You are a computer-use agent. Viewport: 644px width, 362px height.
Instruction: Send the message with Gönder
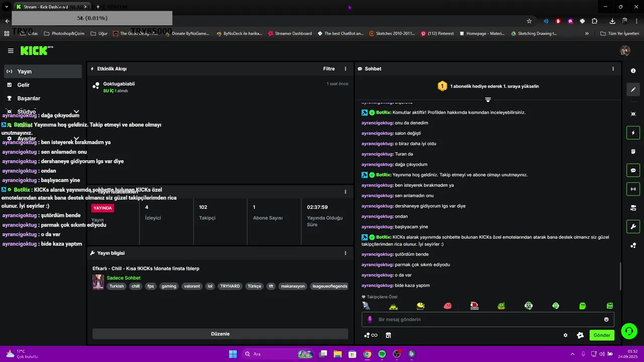coord(602,335)
